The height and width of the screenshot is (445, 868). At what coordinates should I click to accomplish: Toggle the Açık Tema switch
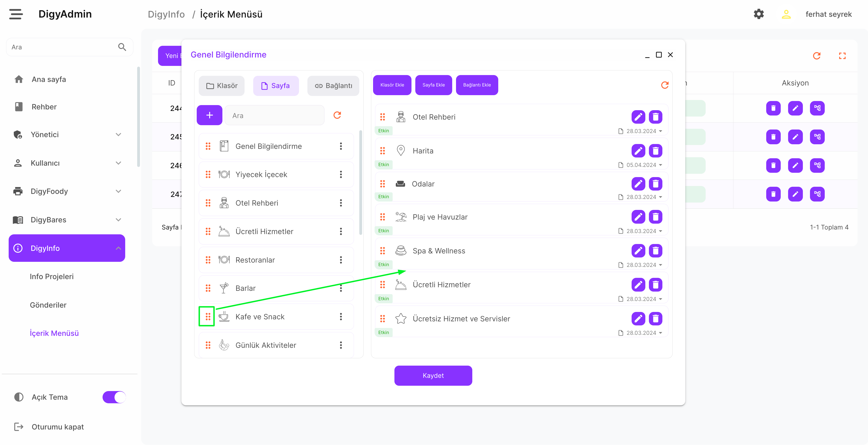114,397
